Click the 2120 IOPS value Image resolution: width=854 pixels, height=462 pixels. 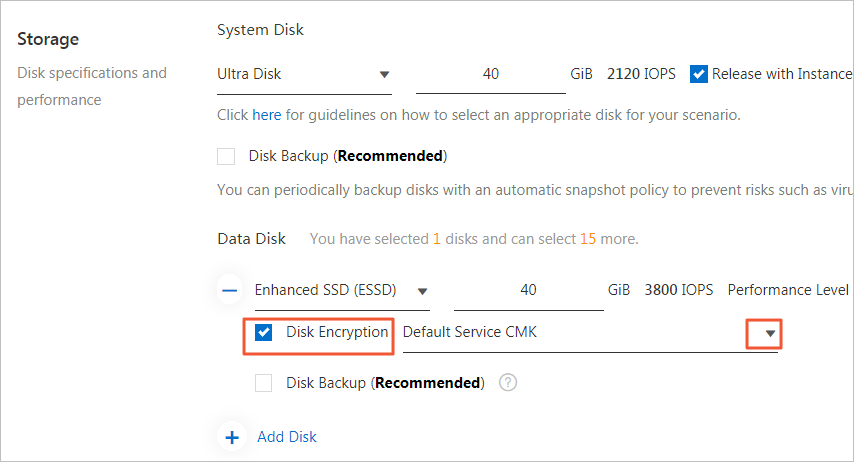click(x=641, y=74)
